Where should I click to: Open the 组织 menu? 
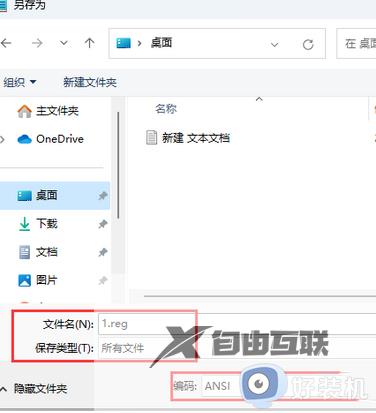20,82
